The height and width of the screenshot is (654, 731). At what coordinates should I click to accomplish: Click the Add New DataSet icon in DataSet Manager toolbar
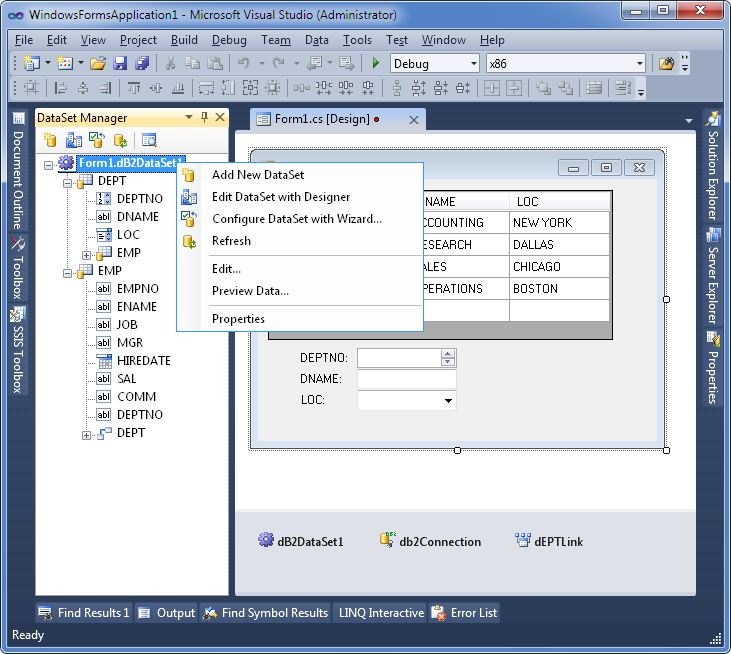[x=50, y=140]
